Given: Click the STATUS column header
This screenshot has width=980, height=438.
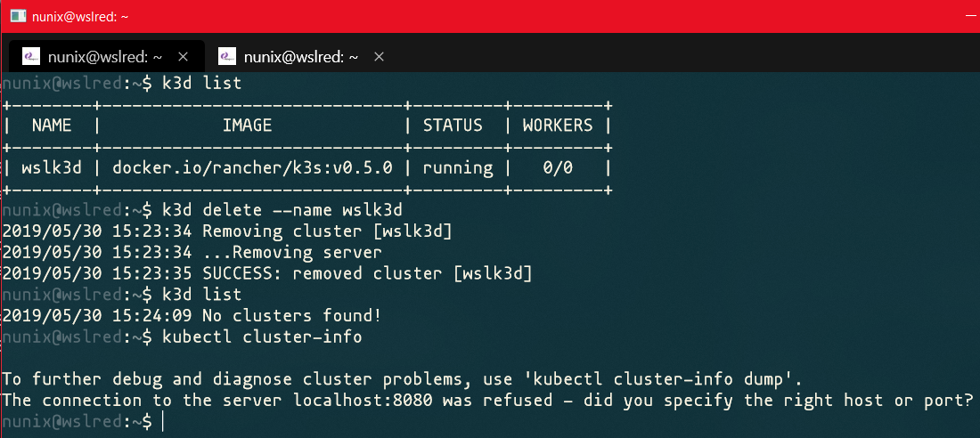Looking at the screenshot, I should (453, 126).
